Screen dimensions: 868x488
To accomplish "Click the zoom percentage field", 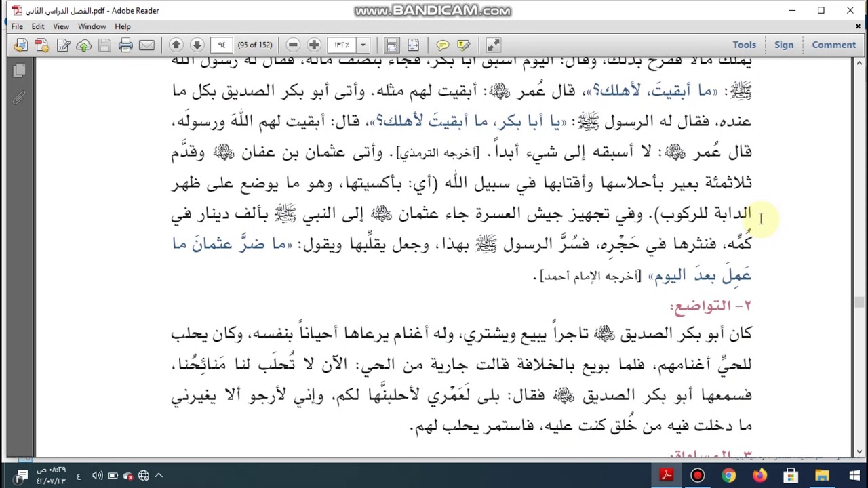I will tap(342, 45).
